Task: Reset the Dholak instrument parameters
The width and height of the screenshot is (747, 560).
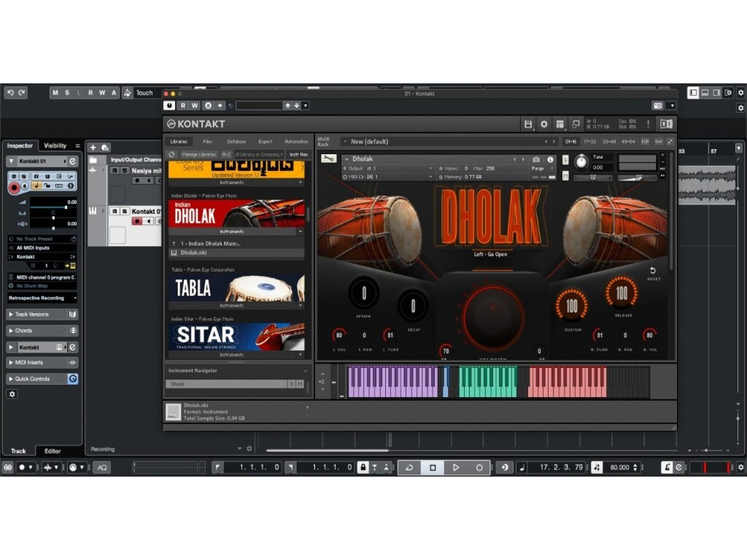Action: 653,273
